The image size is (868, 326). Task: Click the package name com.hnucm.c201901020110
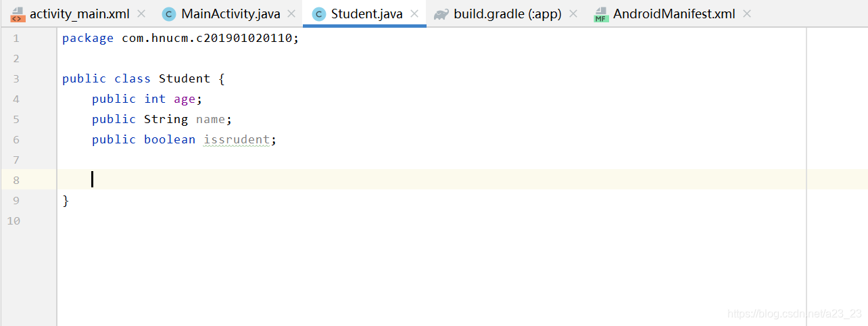pyautogui.click(x=207, y=38)
